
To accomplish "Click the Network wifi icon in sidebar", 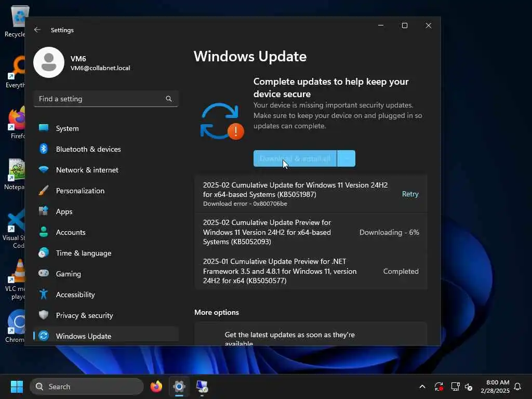I will pyautogui.click(x=44, y=169).
